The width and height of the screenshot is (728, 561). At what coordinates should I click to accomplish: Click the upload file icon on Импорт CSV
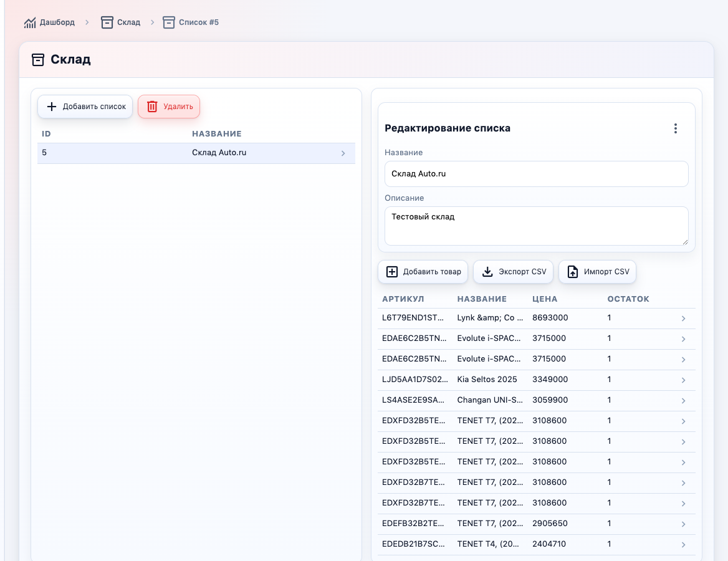pos(573,272)
